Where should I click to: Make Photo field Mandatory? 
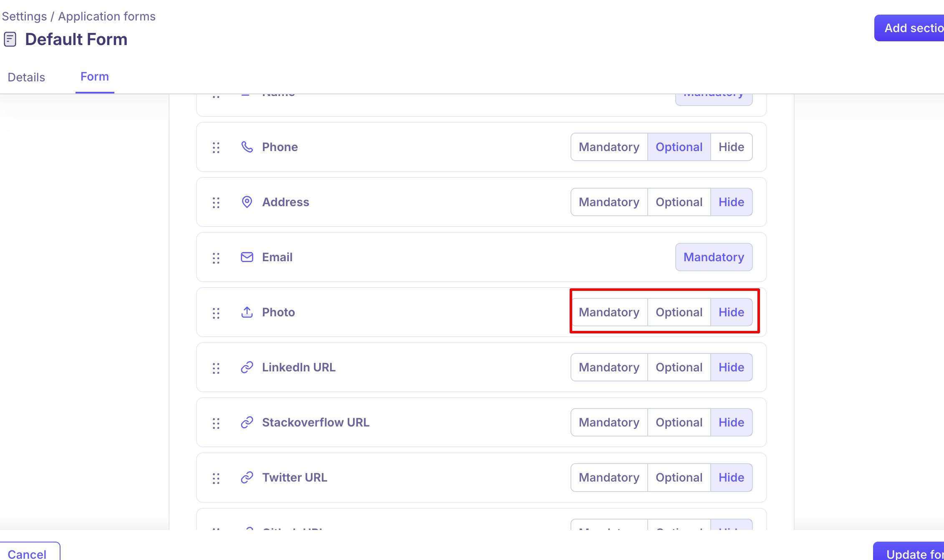coord(609,312)
